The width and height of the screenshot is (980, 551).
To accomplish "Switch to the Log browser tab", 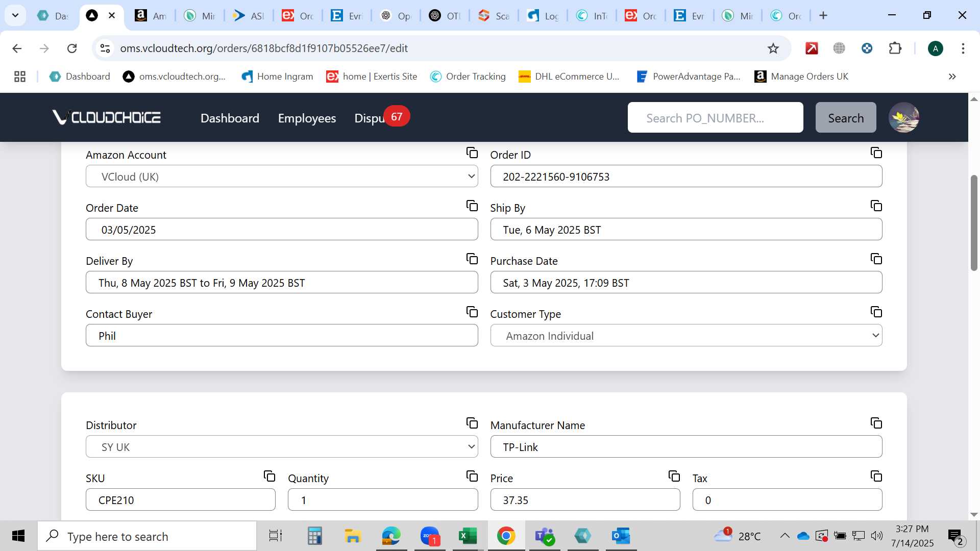I will pyautogui.click(x=543, y=16).
